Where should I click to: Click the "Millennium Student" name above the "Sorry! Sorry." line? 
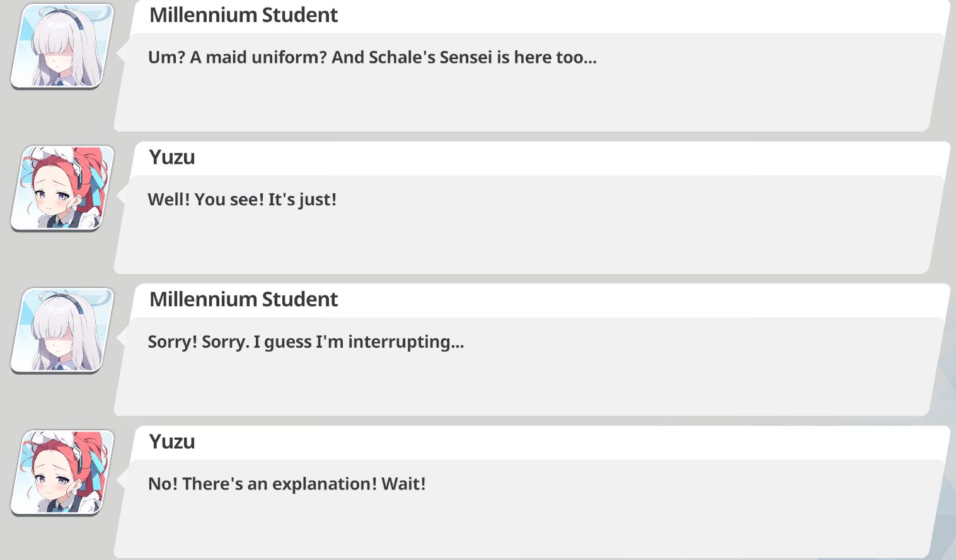[243, 299]
